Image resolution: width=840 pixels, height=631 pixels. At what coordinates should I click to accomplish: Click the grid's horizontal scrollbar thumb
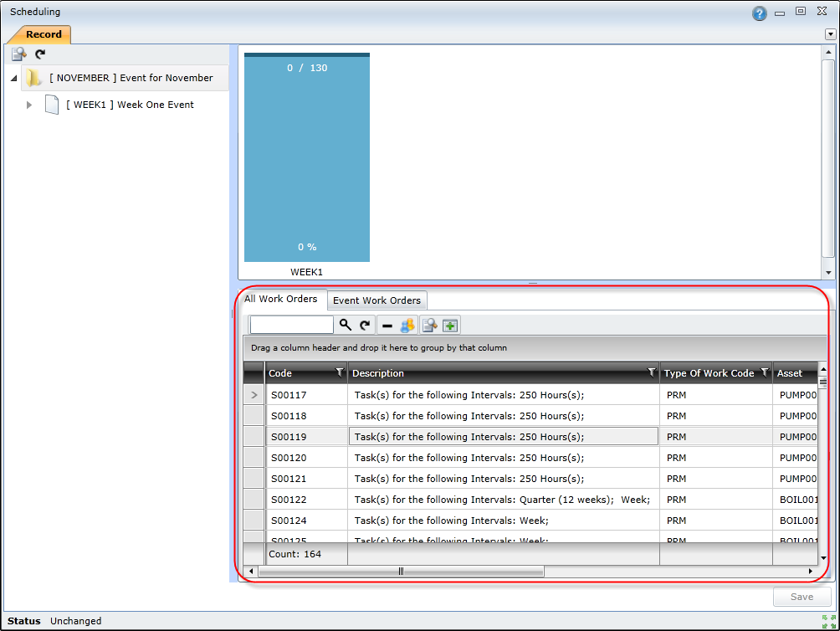coord(401,572)
